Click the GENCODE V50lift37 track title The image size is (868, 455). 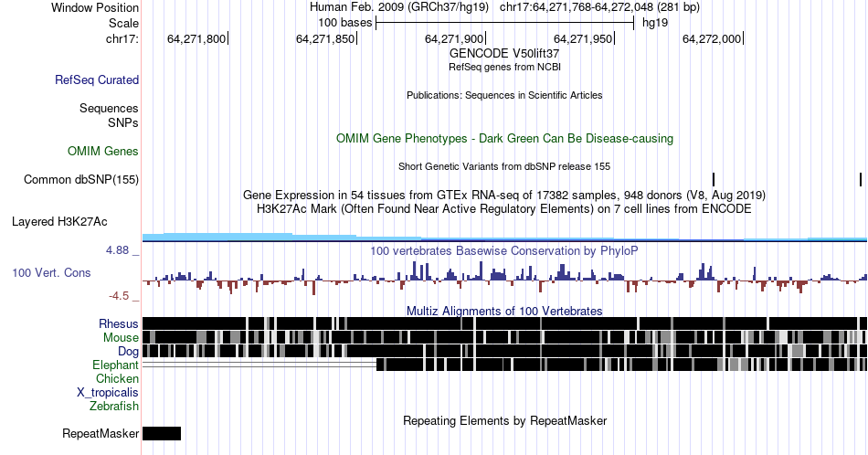[x=504, y=54]
